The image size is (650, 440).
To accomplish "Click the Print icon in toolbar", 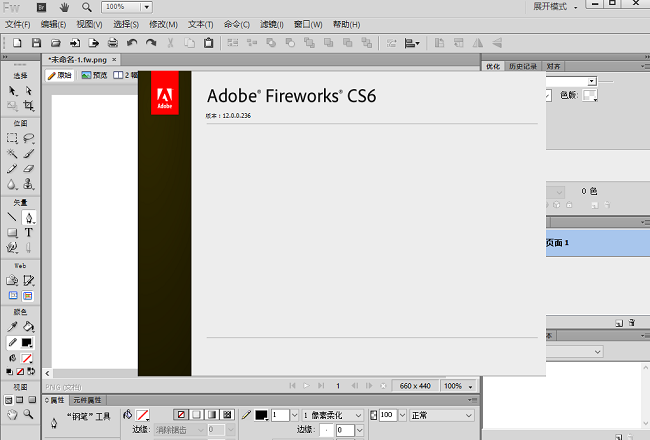I will pos(113,43).
